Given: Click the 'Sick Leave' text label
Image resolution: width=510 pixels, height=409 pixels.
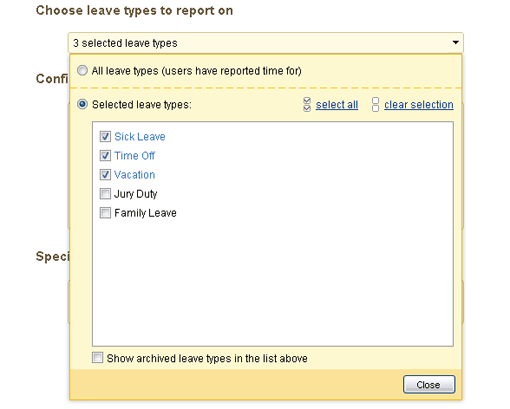Looking at the screenshot, I should (140, 137).
